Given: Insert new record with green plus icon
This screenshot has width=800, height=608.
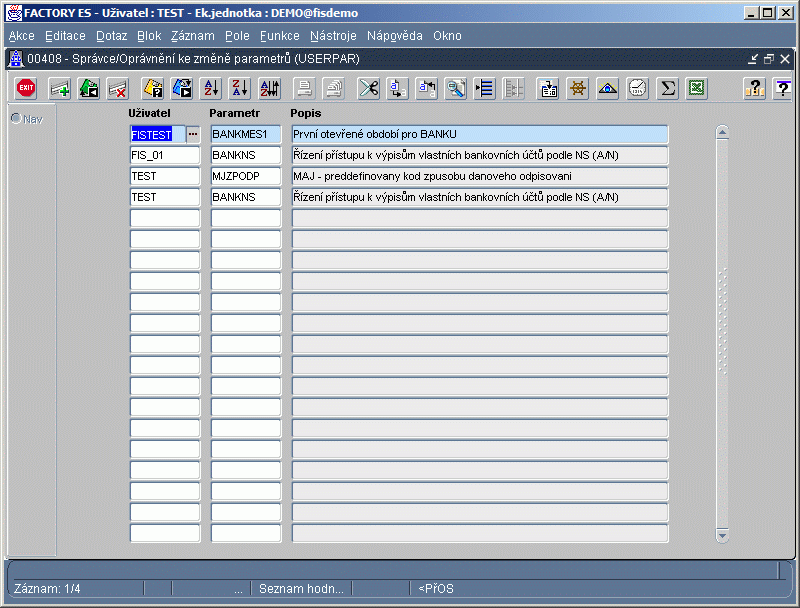Looking at the screenshot, I should [x=60, y=88].
